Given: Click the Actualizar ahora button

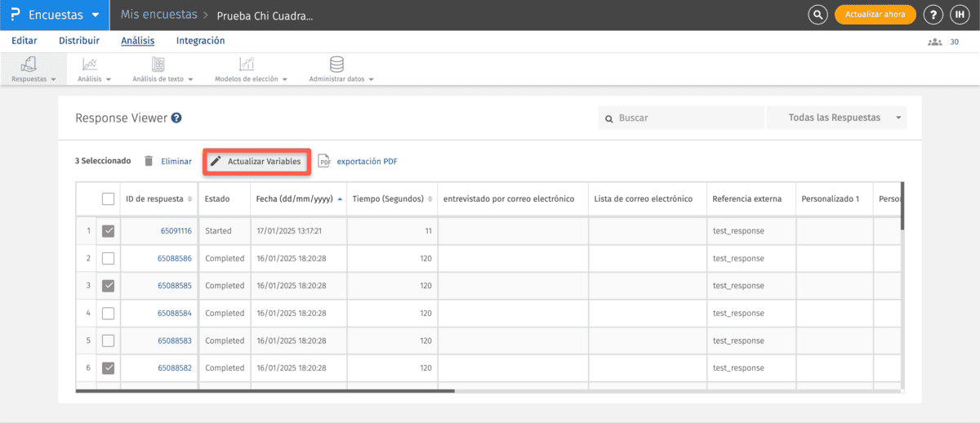Looking at the screenshot, I should pyautogui.click(x=875, y=15).
